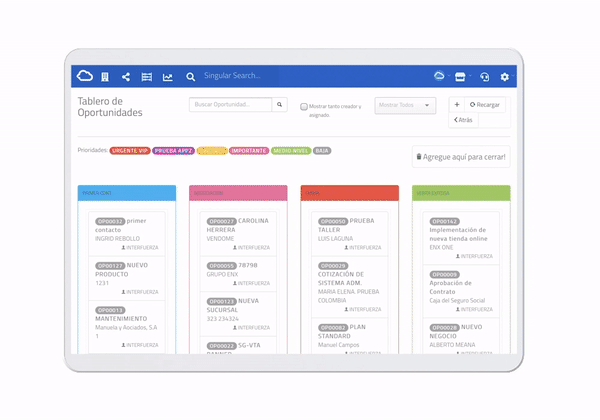Select the URGENTE VIP priority tag
The height and width of the screenshot is (420, 600).
[130, 151]
